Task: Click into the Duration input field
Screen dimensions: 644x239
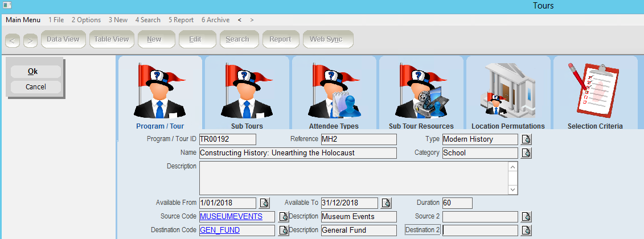Action: [x=457, y=203]
